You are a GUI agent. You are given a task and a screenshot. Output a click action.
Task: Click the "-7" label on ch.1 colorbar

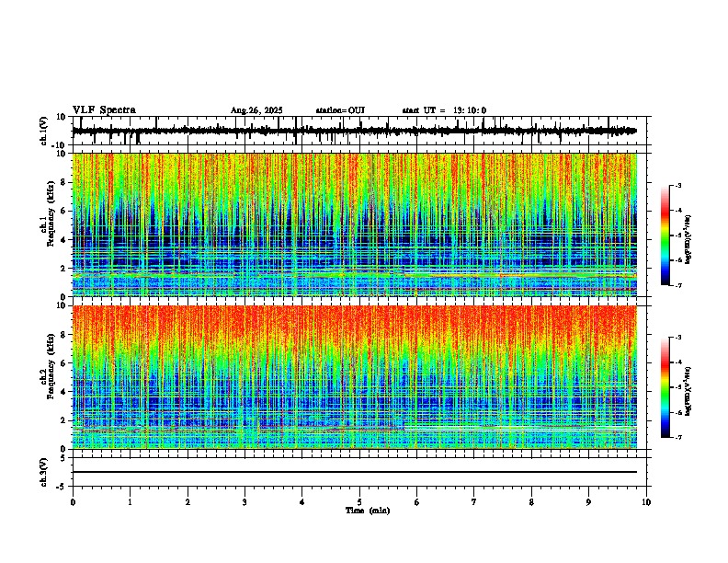pos(677,285)
